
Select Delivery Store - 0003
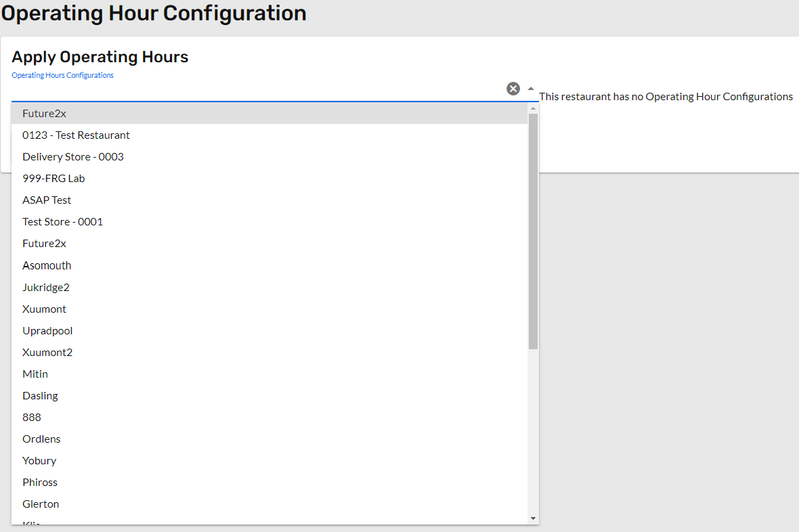click(x=269, y=157)
